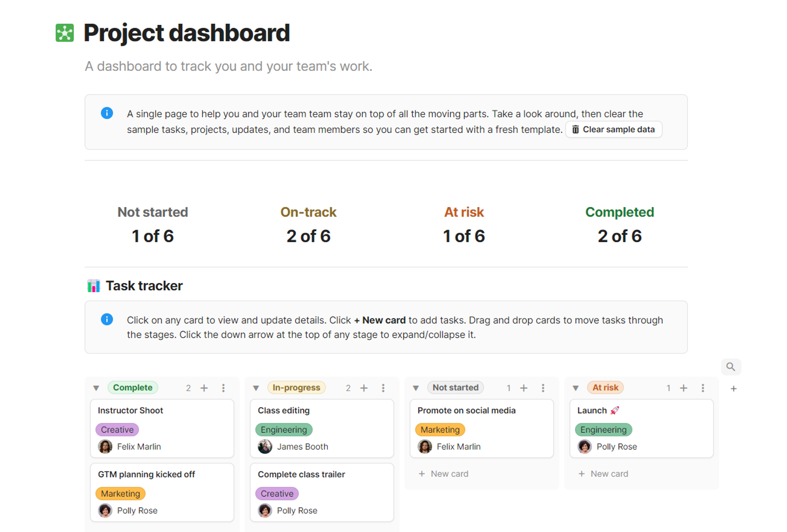Image resolution: width=787 pixels, height=532 pixels.
Task: Click plus icon in At risk column header
Action: (684, 388)
